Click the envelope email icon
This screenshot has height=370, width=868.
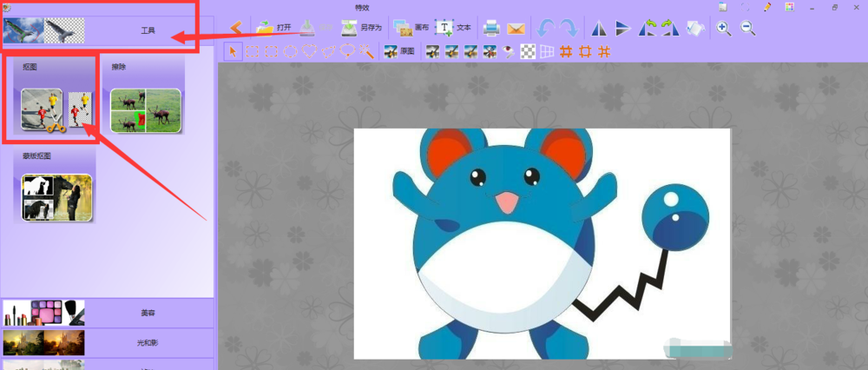(x=516, y=29)
